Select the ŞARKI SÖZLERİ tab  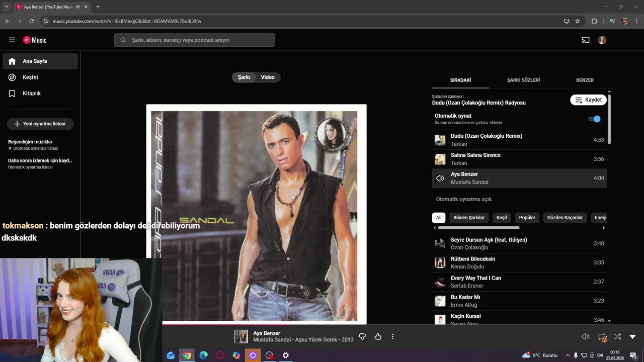523,80
